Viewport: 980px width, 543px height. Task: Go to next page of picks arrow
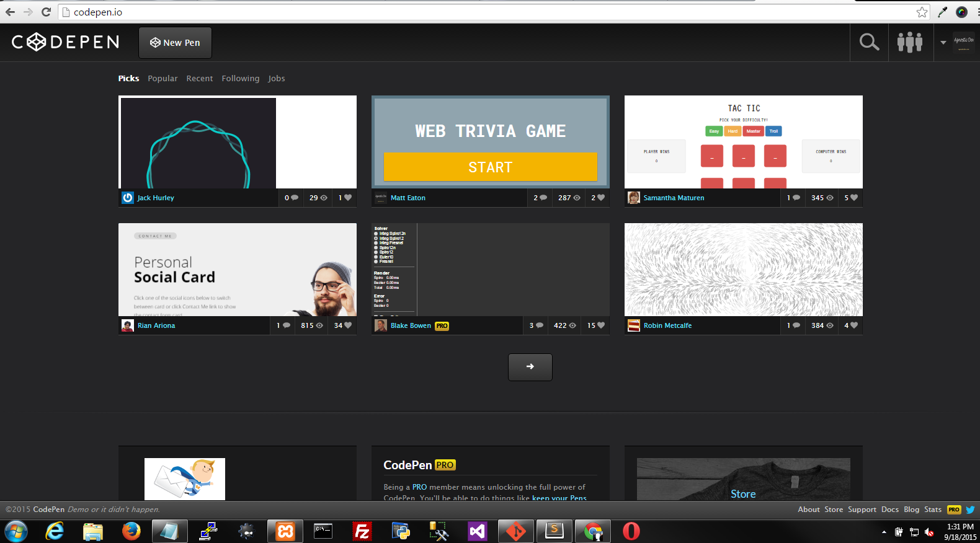tap(530, 367)
